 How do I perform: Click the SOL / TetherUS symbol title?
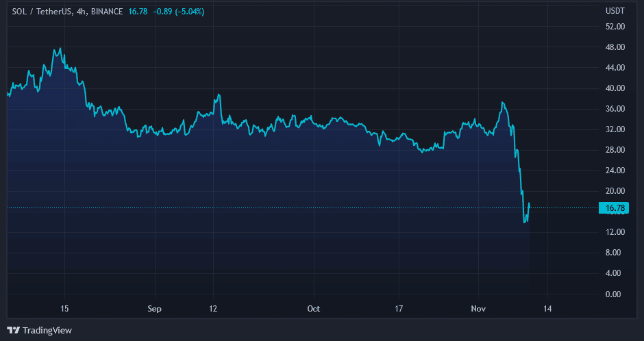42,12
